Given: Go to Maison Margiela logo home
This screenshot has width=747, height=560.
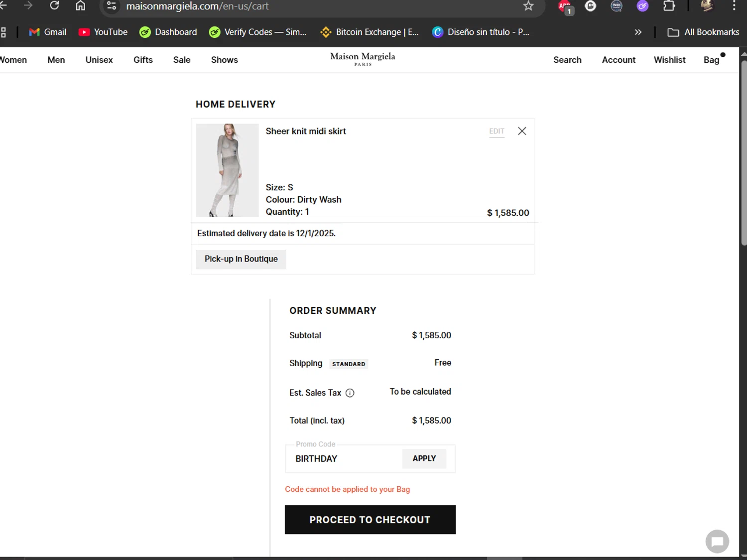Looking at the screenshot, I should click(x=363, y=58).
